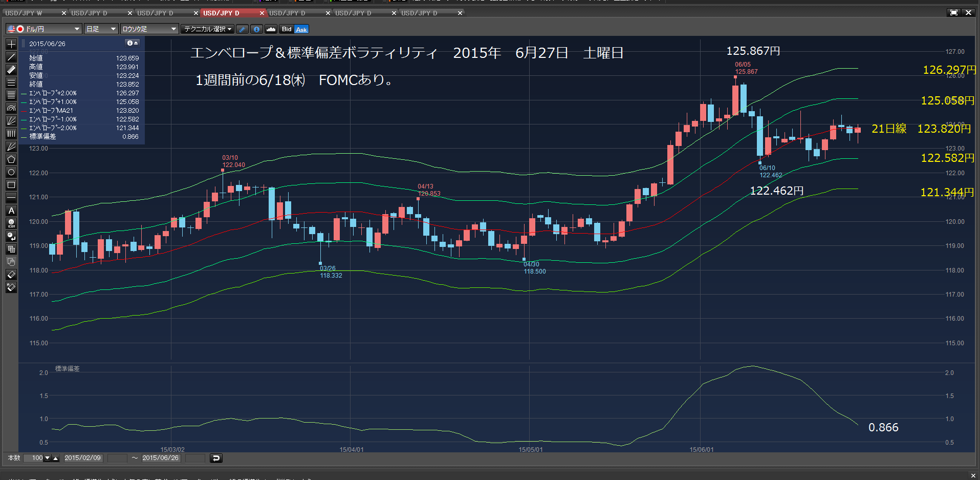Screen dimensions: 980x480
Task: Open the 日足 timeframe dropdown
Action: (x=101, y=29)
